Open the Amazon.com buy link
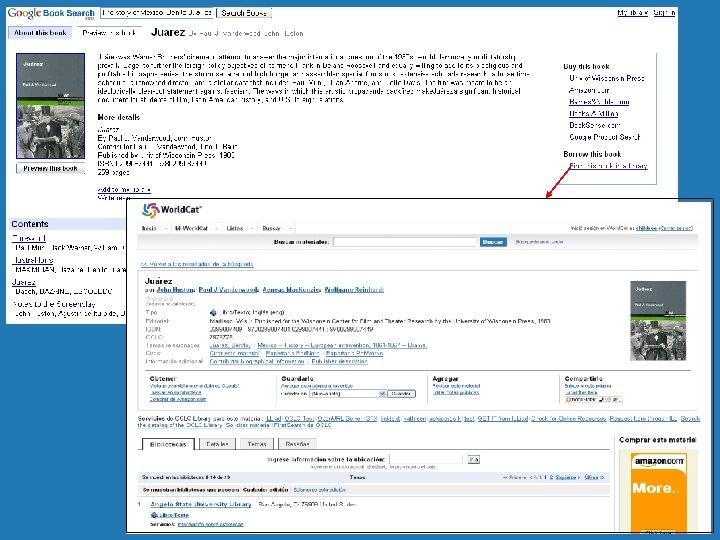The image size is (720, 540). [x=589, y=90]
